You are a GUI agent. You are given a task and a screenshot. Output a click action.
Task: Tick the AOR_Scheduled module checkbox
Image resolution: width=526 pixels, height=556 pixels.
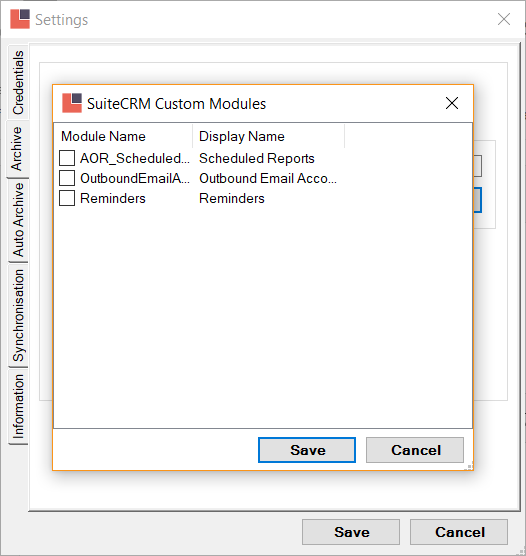point(67,158)
